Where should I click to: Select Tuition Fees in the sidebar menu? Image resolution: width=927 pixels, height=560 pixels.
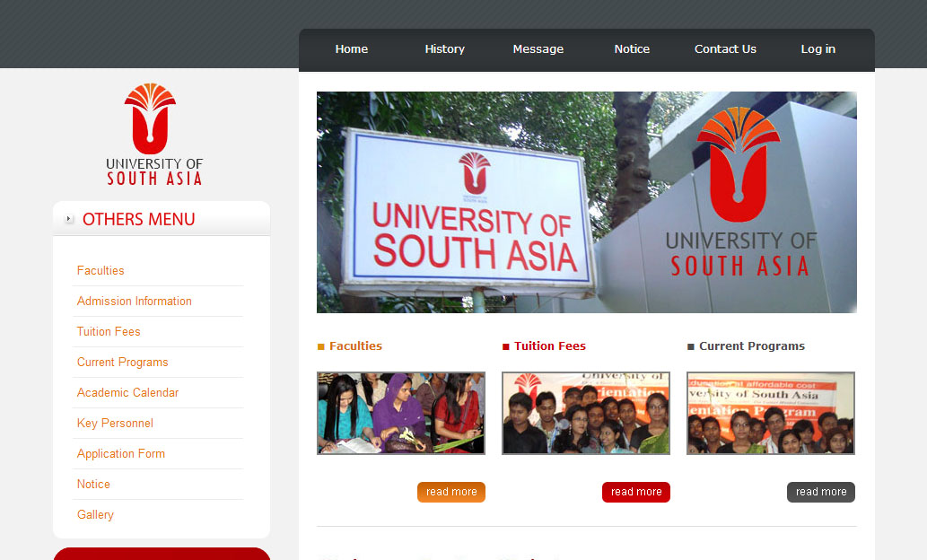point(109,332)
